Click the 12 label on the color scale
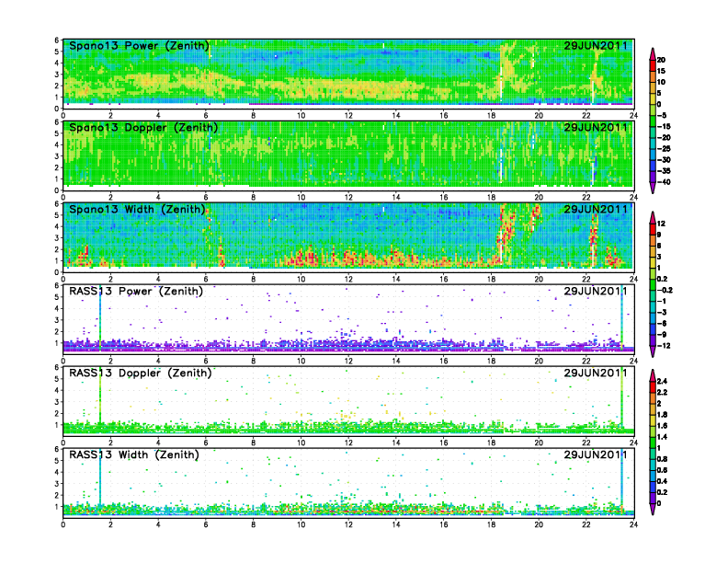 661,224
